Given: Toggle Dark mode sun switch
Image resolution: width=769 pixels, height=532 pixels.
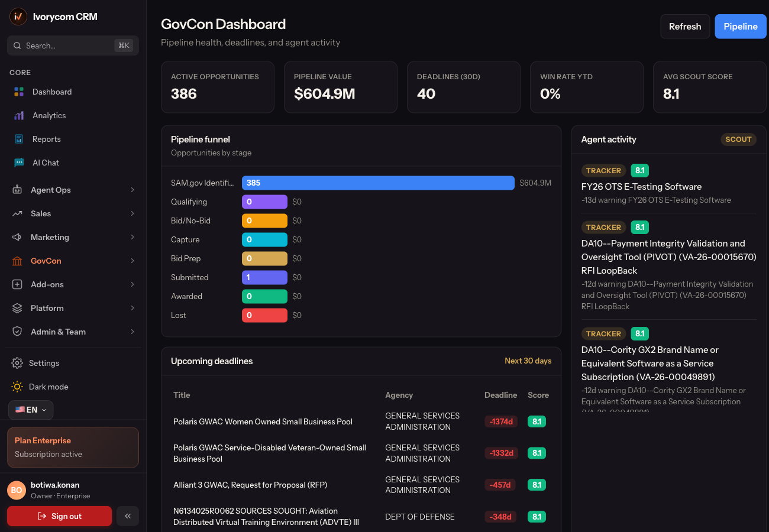Looking at the screenshot, I should click(x=17, y=387).
